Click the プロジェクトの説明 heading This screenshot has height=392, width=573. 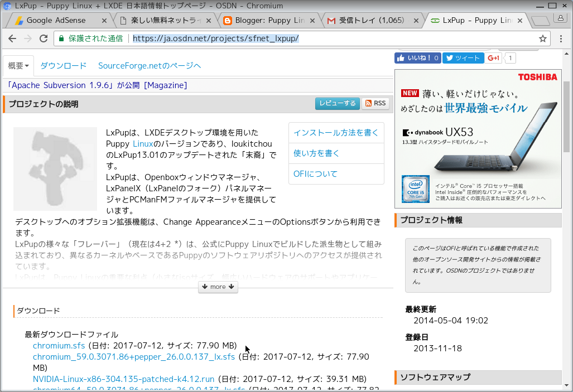(x=43, y=104)
